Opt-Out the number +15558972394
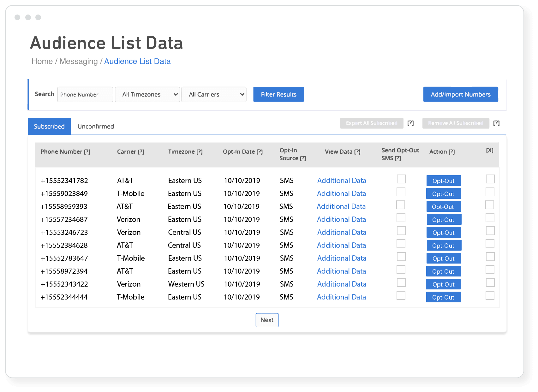The width and height of the screenshot is (538, 392). coord(443,271)
